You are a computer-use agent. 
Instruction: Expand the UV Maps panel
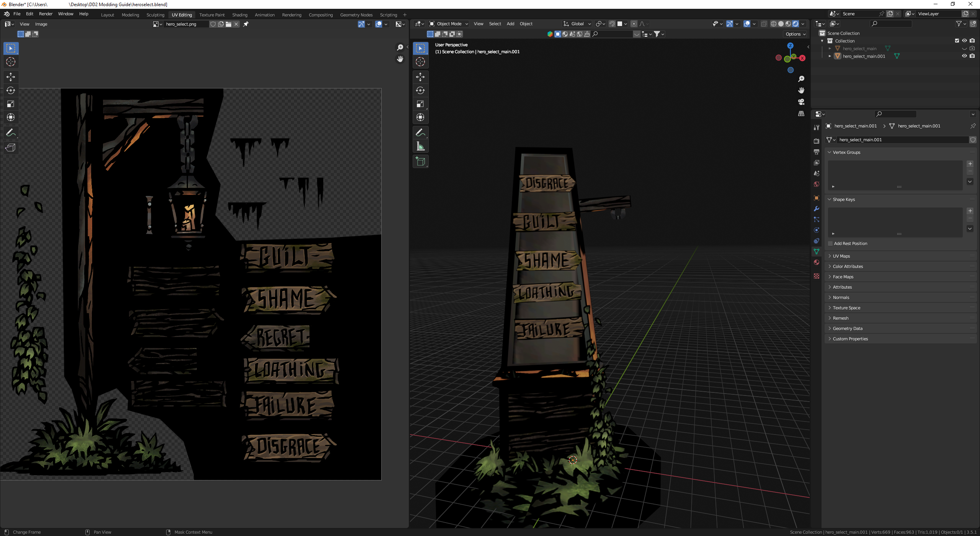tap(841, 256)
